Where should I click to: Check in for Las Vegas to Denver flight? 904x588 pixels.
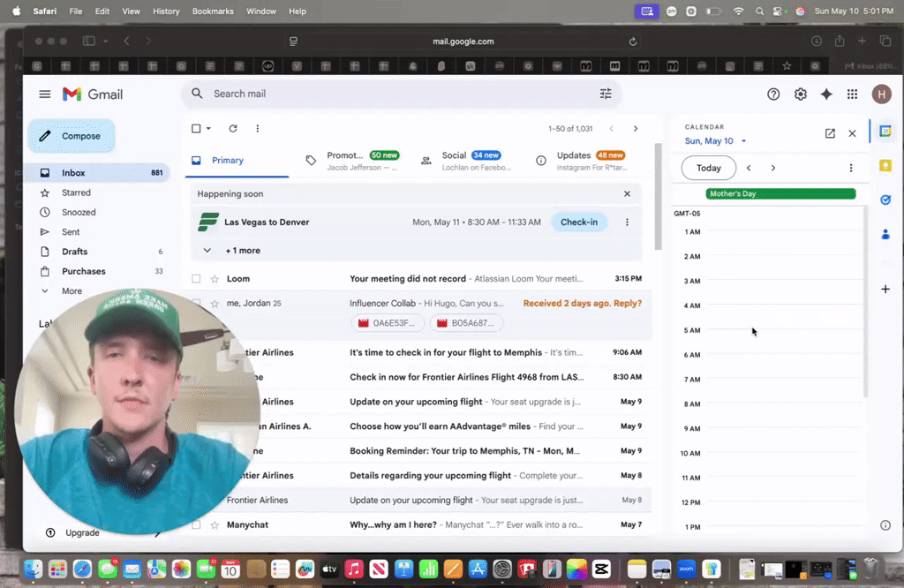pyautogui.click(x=579, y=222)
